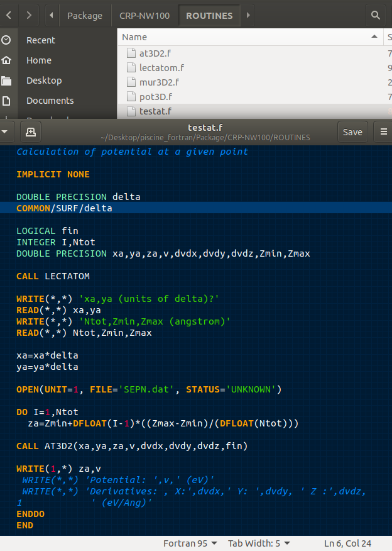This screenshot has height=551, width=392.
Task: Place cursor on CALL AT3D2 line
Action: pos(132,446)
